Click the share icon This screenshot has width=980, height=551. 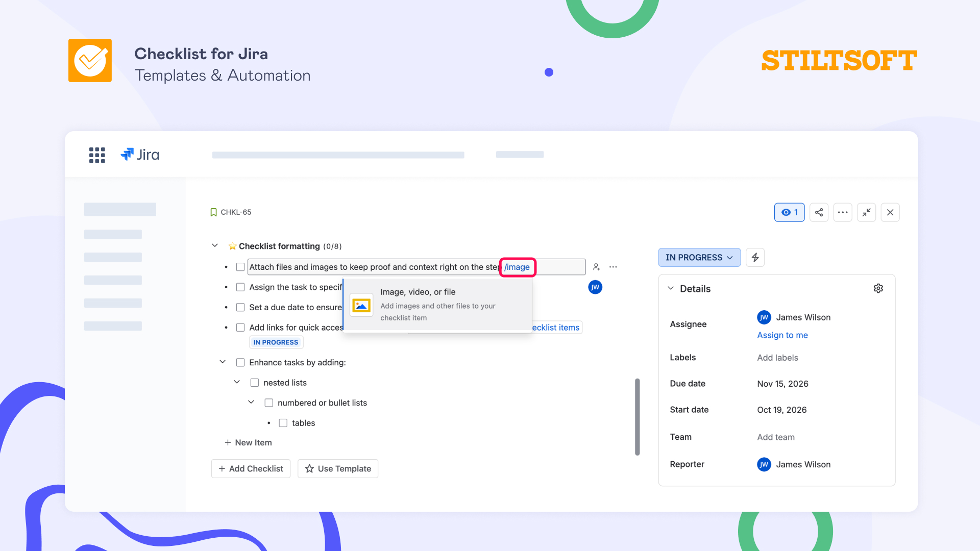point(819,212)
